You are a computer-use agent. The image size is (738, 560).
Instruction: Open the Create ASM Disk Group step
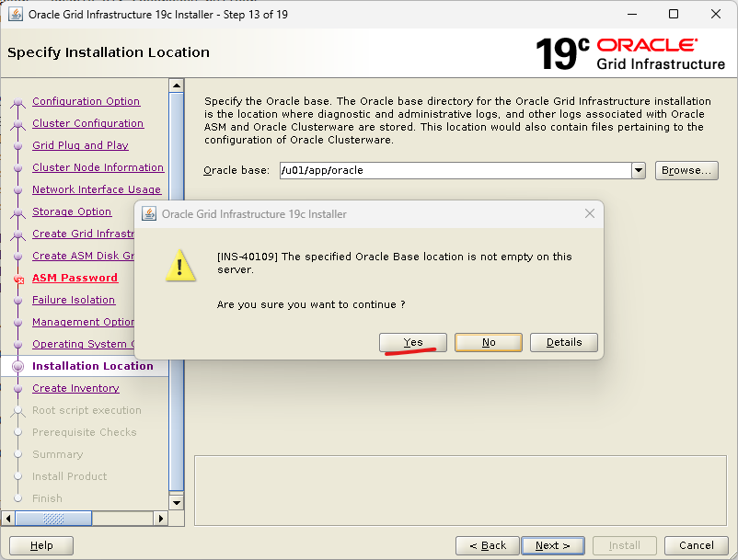pyautogui.click(x=84, y=256)
